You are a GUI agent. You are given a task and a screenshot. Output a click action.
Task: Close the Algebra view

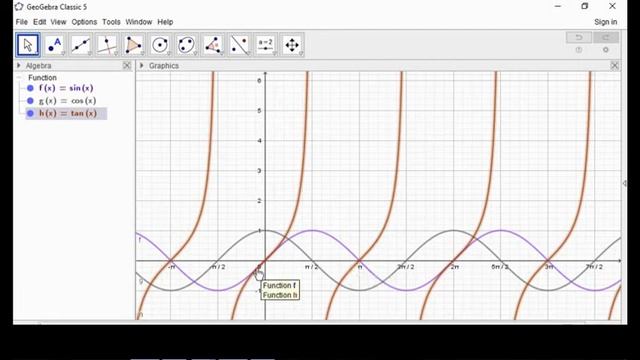point(127,65)
